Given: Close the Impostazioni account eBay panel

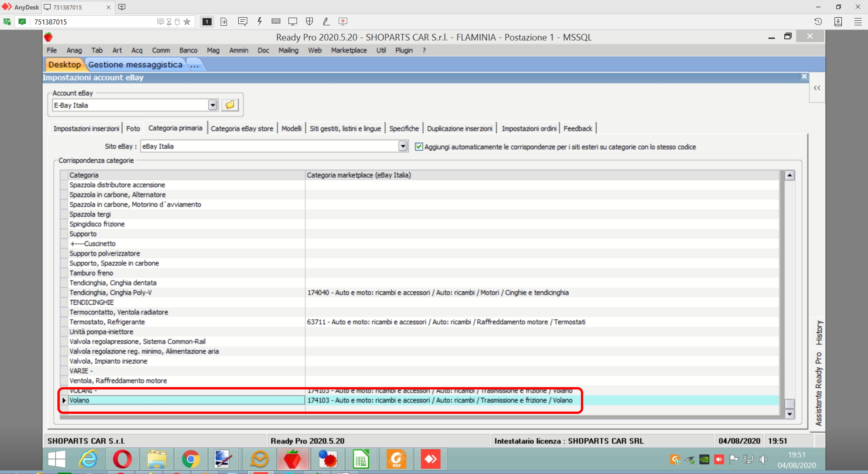Looking at the screenshot, I should pyautogui.click(x=804, y=77).
